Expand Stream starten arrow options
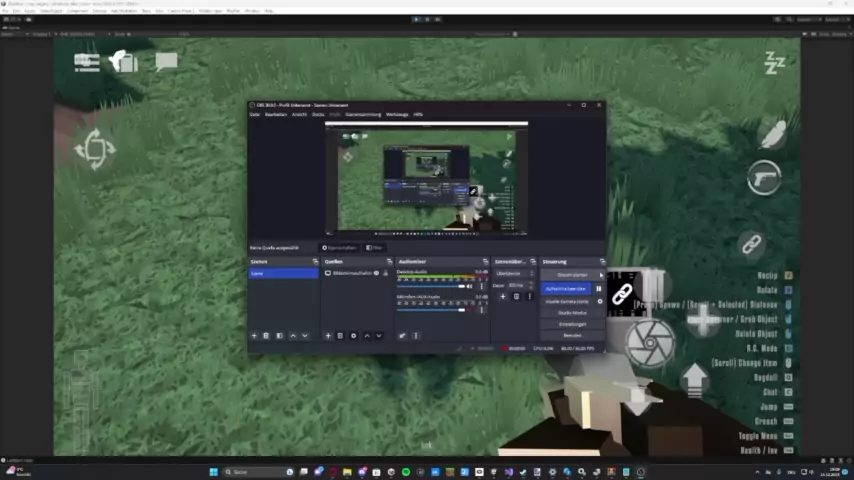This screenshot has height=480, width=854. [x=601, y=275]
